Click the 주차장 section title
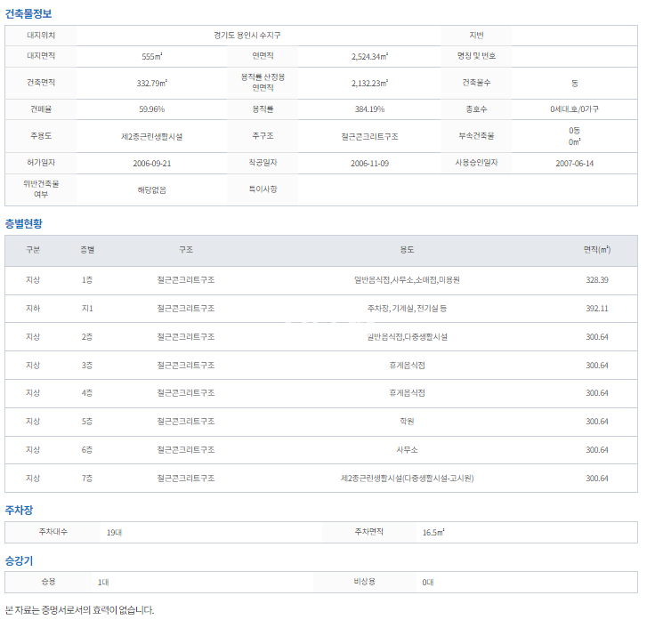Screen dimensions: 655x644 [19, 510]
